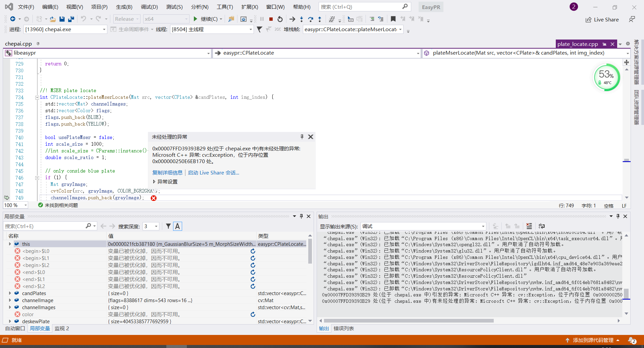The width and height of the screenshot is (644, 348).
Task: Click the 启动 Live Share 会话 link
Action: click(x=213, y=173)
